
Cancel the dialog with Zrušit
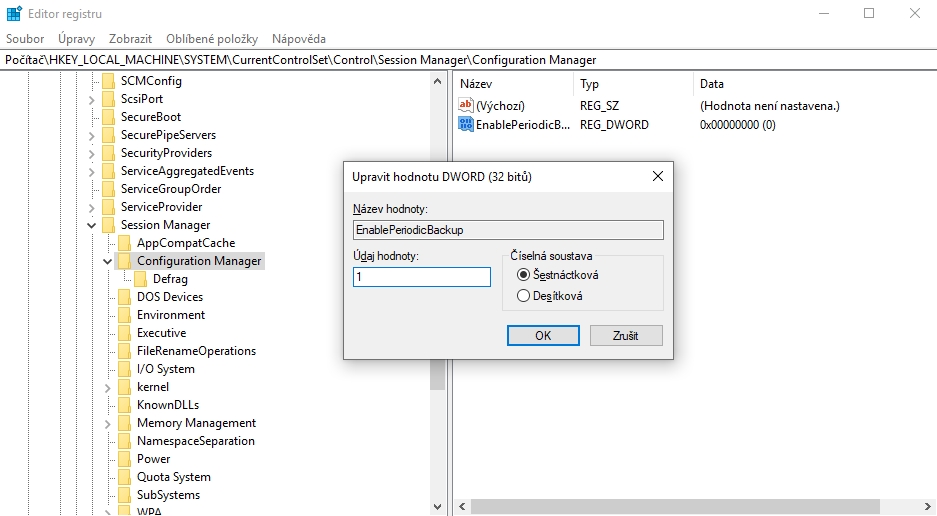point(626,335)
